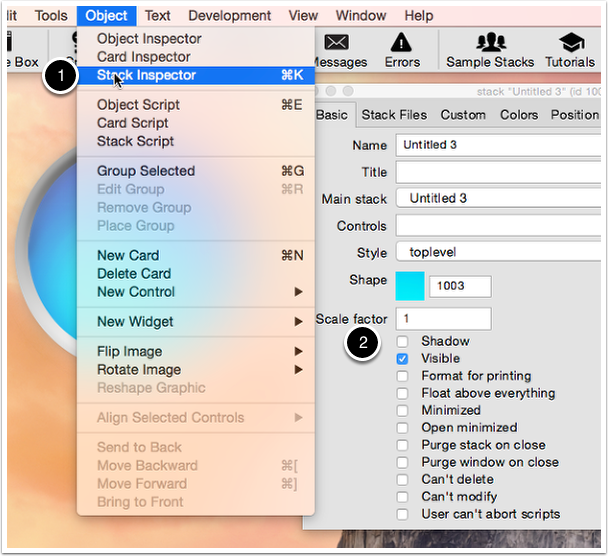Open the Messages toolbar icon
Viewport: 608px width, 556px height.
pyautogui.click(x=337, y=43)
